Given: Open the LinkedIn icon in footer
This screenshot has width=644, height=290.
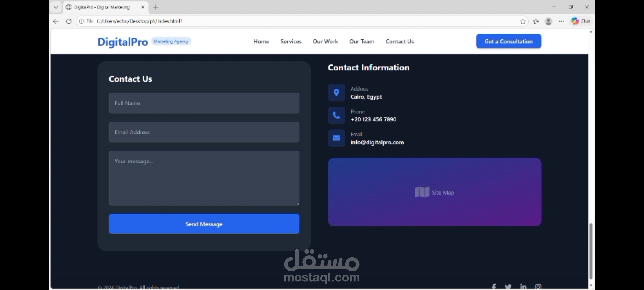Looking at the screenshot, I should pos(523,287).
